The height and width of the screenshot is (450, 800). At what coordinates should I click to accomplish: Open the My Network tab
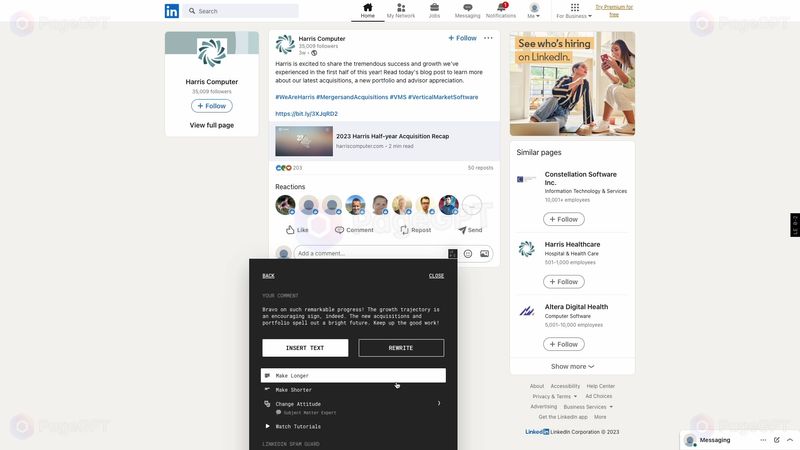coord(401,11)
